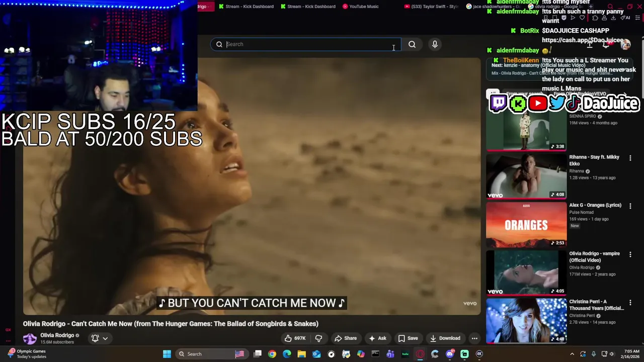This screenshot has height=362, width=644.
Task: Open options menu for Olivia Rodrigo - vampire
Action: [x=630, y=255]
